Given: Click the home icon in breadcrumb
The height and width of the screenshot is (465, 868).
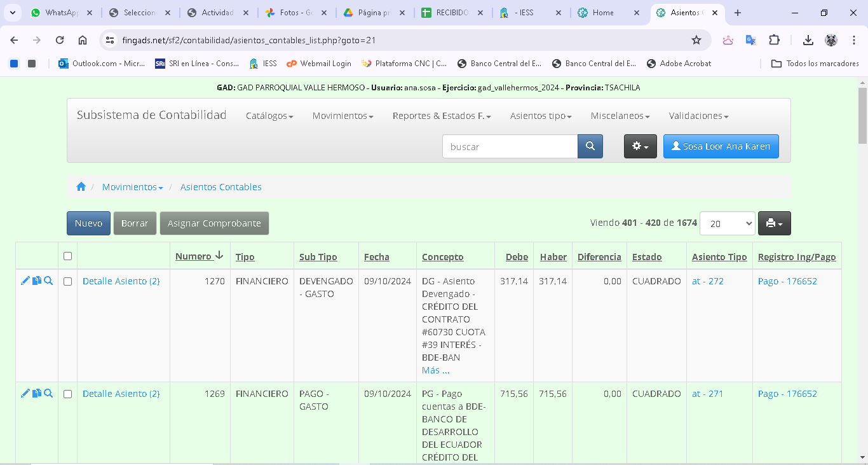Looking at the screenshot, I should click(x=81, y=187).
